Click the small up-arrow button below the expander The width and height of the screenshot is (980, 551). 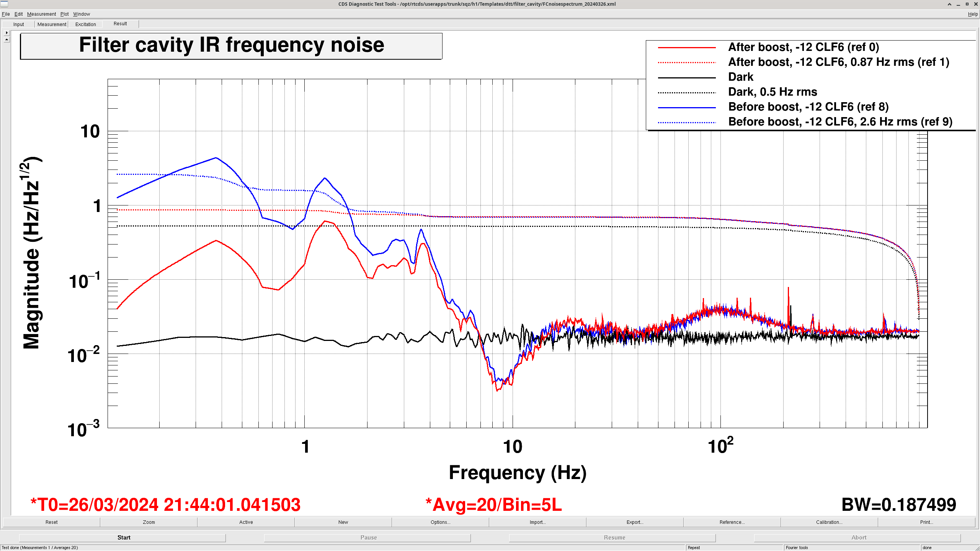point(7,39)
